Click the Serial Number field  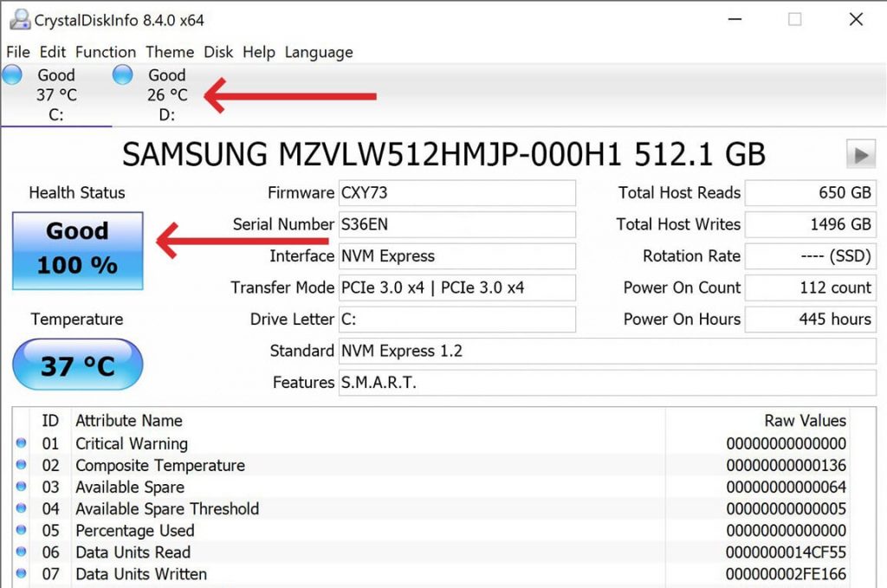(456, 224)
